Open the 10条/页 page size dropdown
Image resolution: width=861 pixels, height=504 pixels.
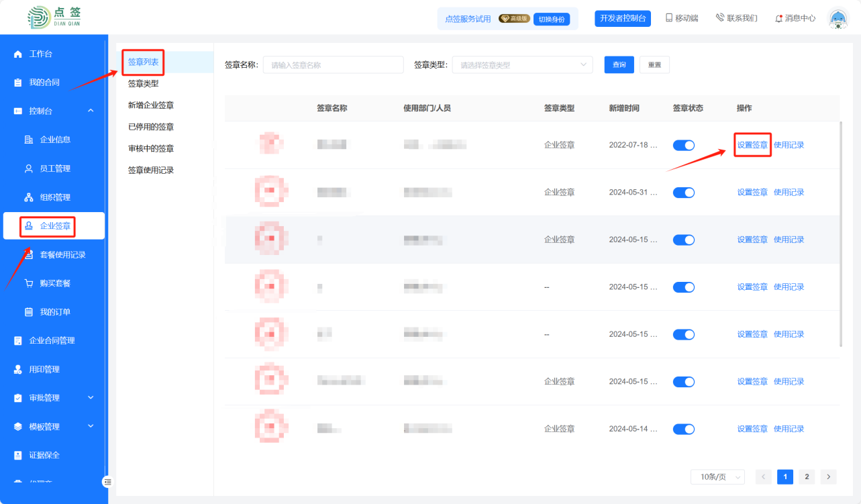point(717,476)
